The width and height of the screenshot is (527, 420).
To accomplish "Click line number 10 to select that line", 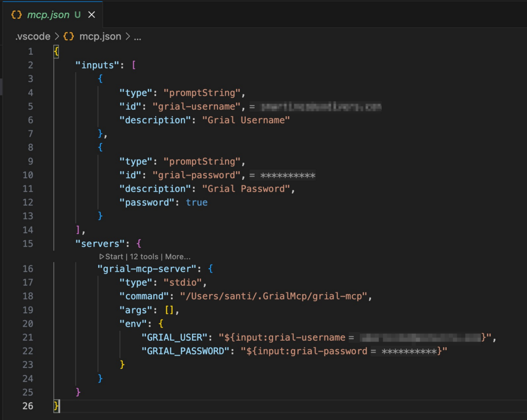I will 28,175.
